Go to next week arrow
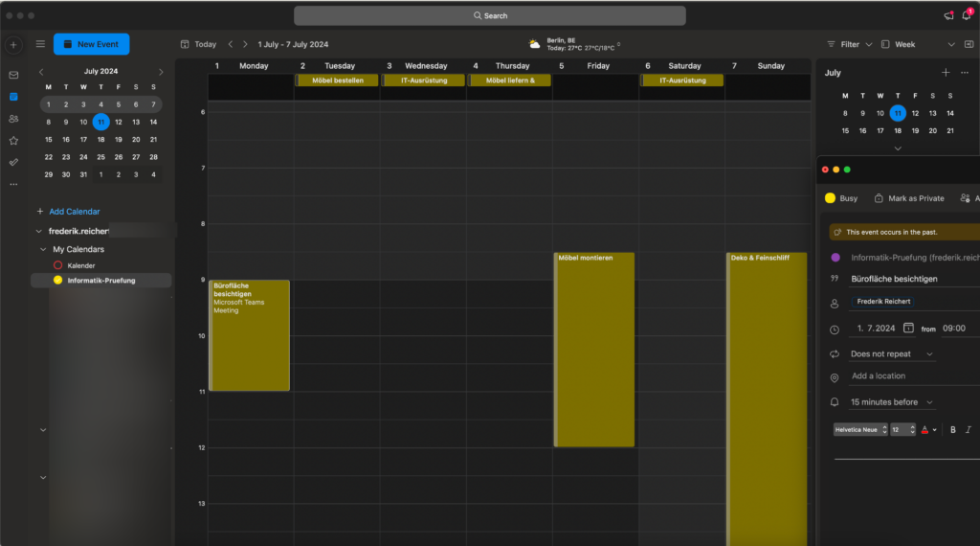Image resolution: width=980 pixels, height=546 pixels. coord(245,44)
